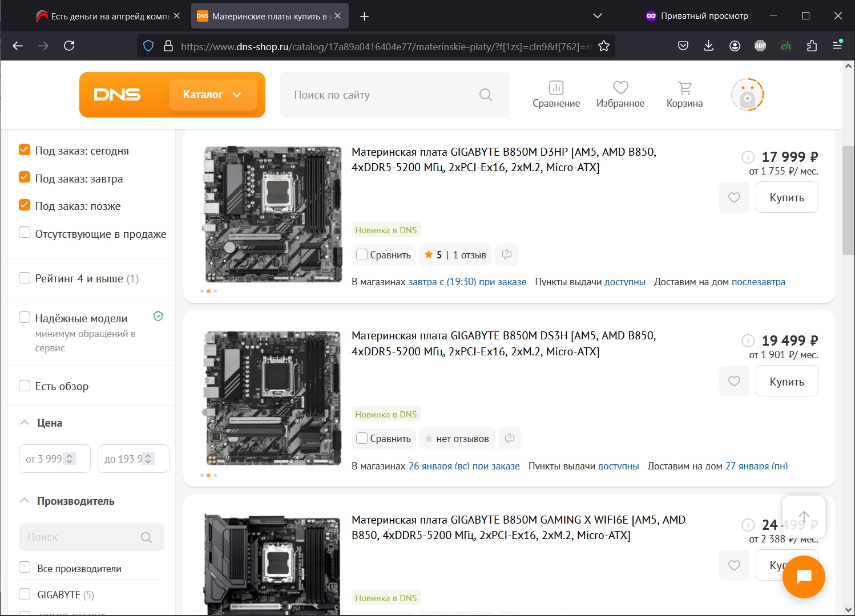The width and height of the screenshot is (855, 616).
Task: Open a new browser tab
Action: [365, 17]
